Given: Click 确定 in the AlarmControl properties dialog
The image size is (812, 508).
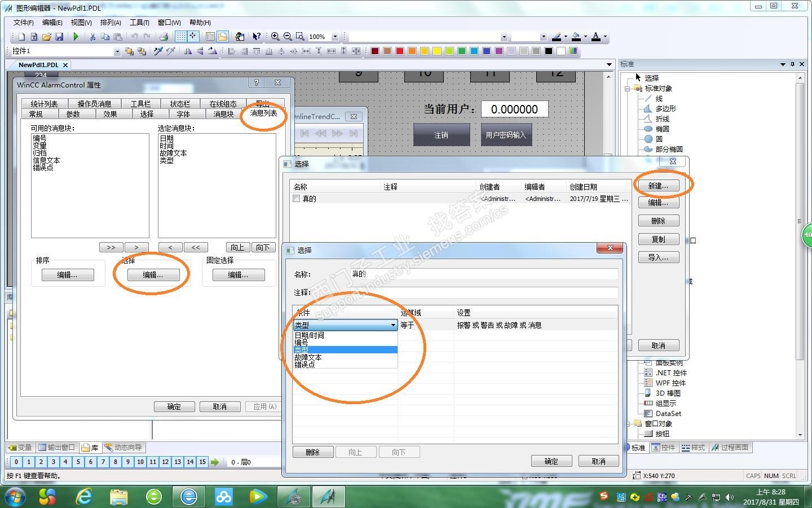Looking at the screenshot, I should click(x=174, y=406).
